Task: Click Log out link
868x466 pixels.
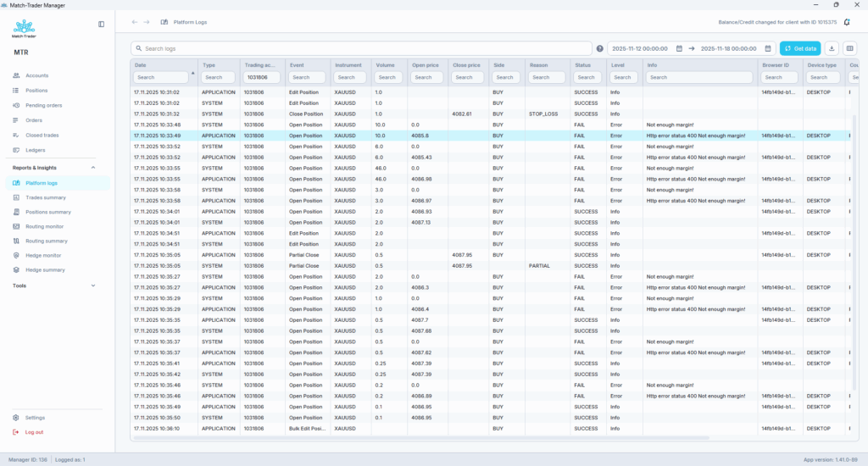Action: [34, 432]
